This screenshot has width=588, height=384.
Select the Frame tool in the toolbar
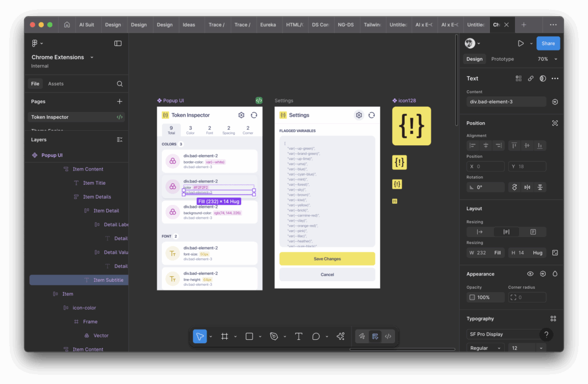(225, 336)
